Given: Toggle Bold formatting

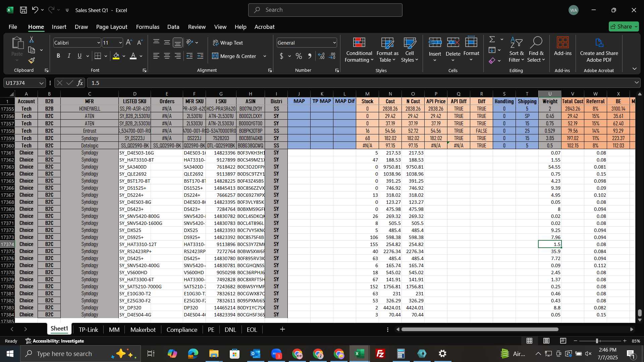Looking at the screenshot, I should 58,56.
